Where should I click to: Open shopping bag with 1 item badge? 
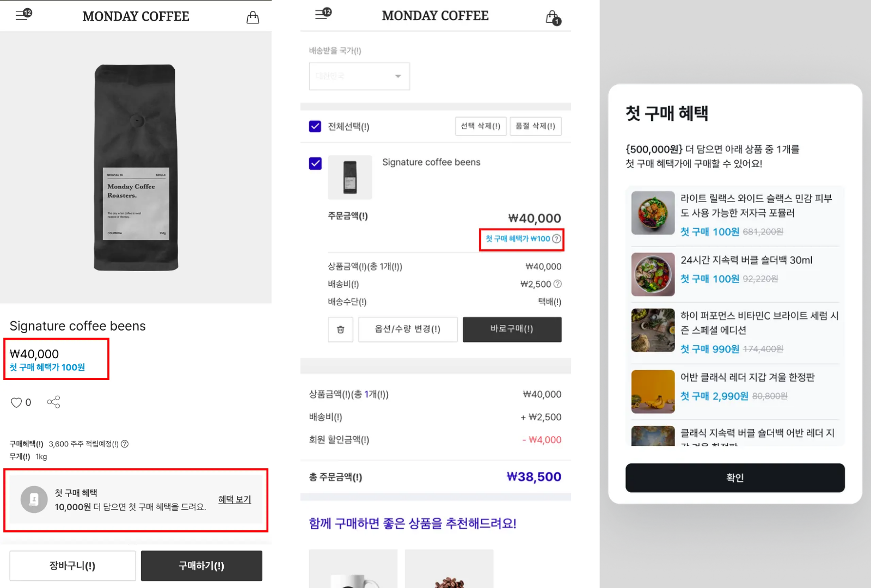pos(553,17)
